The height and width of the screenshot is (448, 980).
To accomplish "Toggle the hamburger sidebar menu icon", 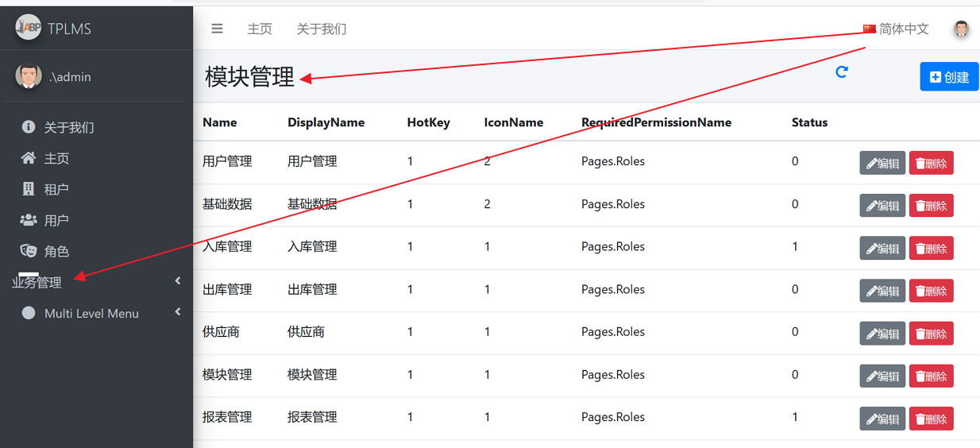I will (x=217, y=29).
